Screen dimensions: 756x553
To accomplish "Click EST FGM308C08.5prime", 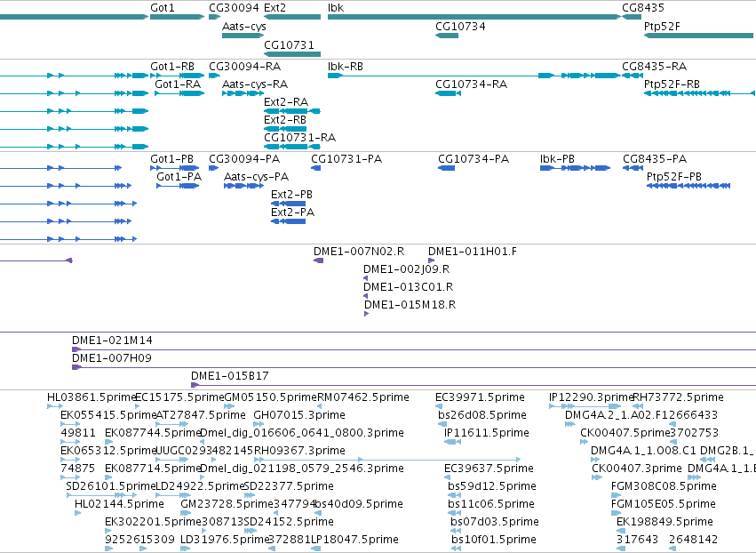I will point(664,486).
